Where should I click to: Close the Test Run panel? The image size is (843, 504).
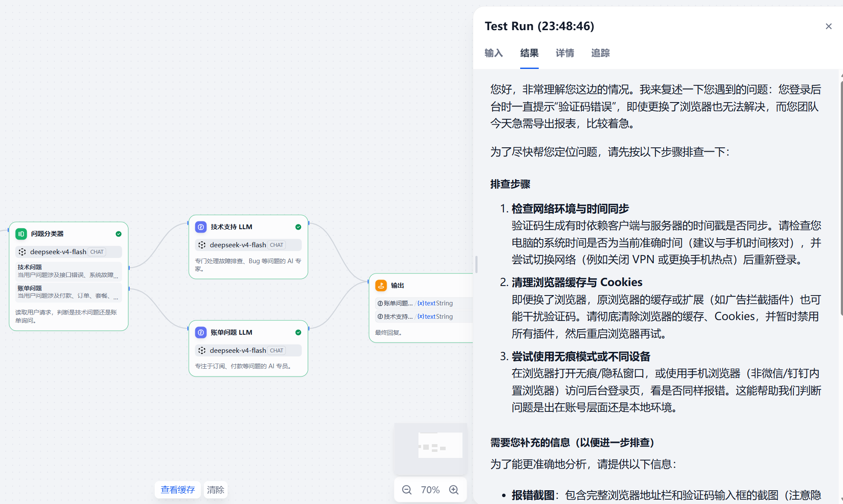coord(828,26)
